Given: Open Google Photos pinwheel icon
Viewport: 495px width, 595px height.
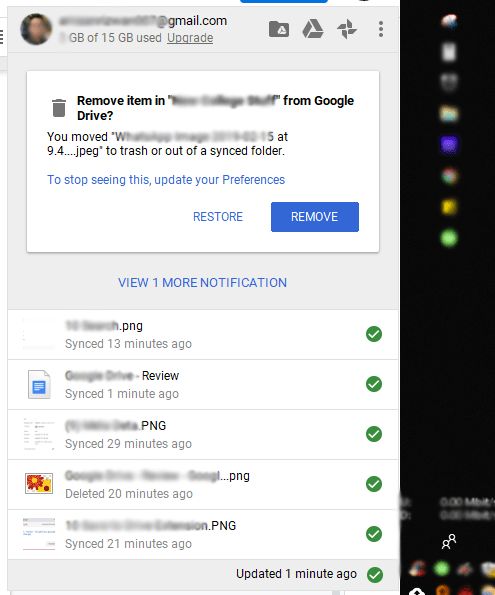Looking at the screenshot, I should (x=347, y=29).
